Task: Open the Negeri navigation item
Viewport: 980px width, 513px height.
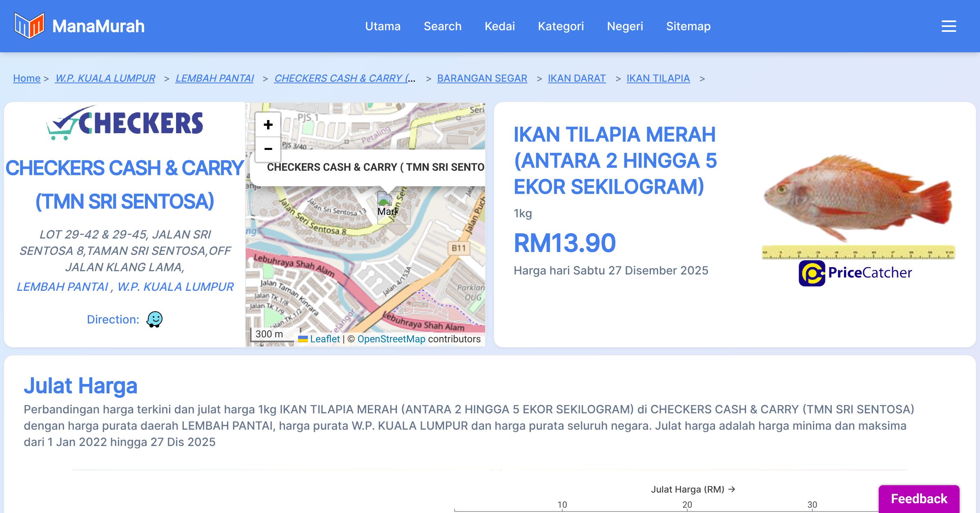Action: coord(625,26)
